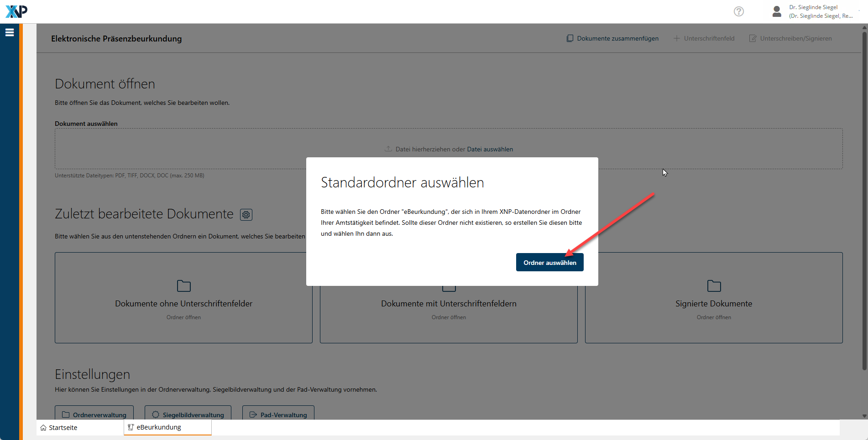Open Pad-Verwaltung settings

(278, 414)
